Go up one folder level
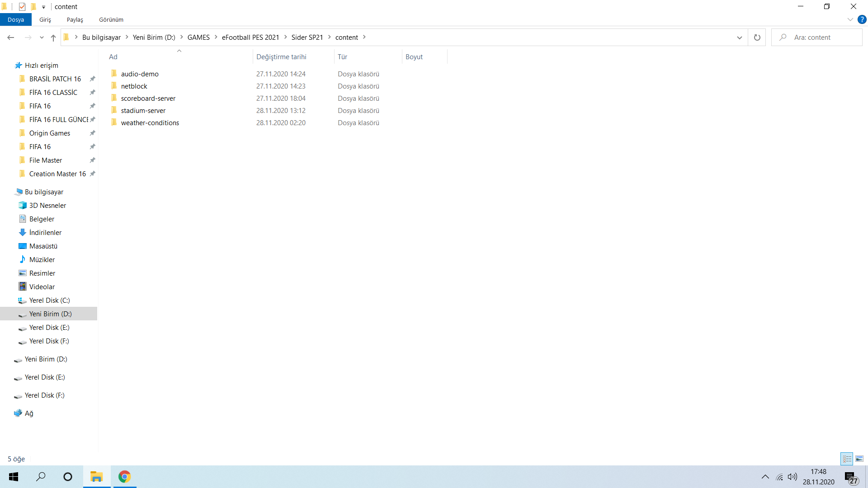The image size is (868, 488). point(53,38)
